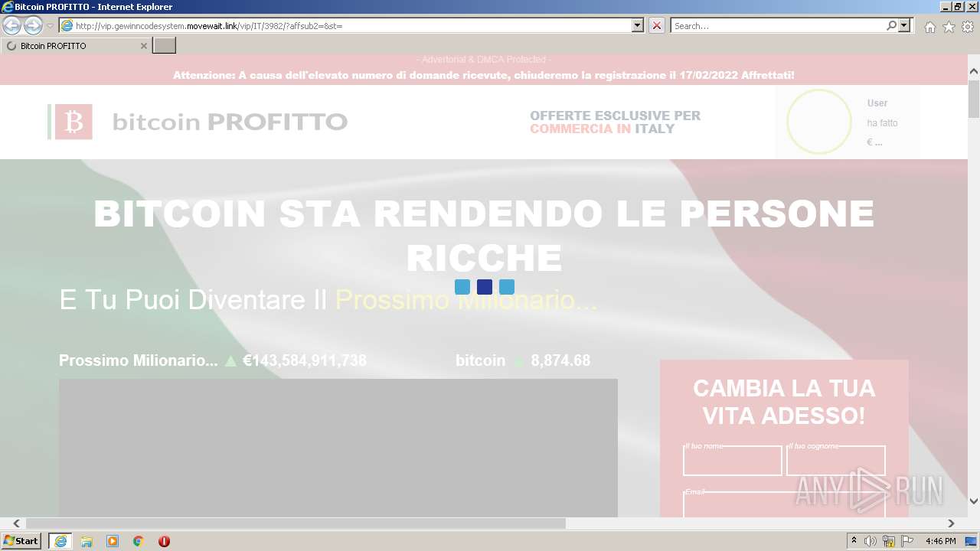Click the 'Il tuo cognome' field

pos(835,461)
